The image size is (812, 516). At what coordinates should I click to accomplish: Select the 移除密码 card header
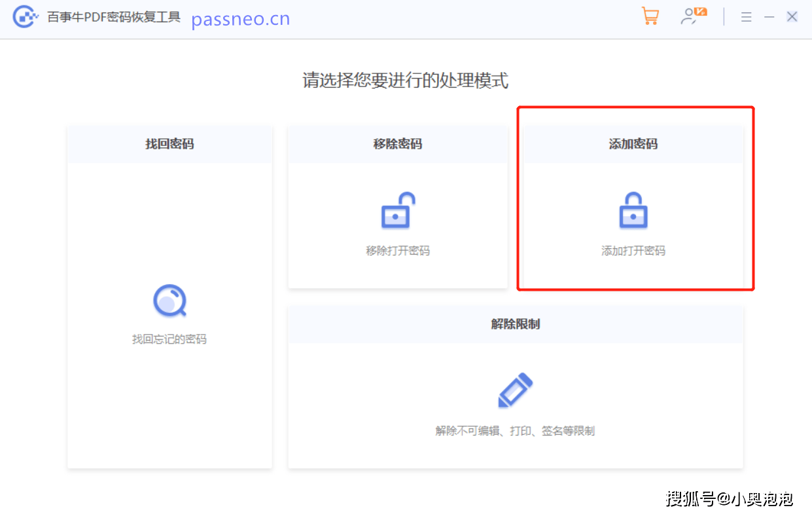click(398, 144)
